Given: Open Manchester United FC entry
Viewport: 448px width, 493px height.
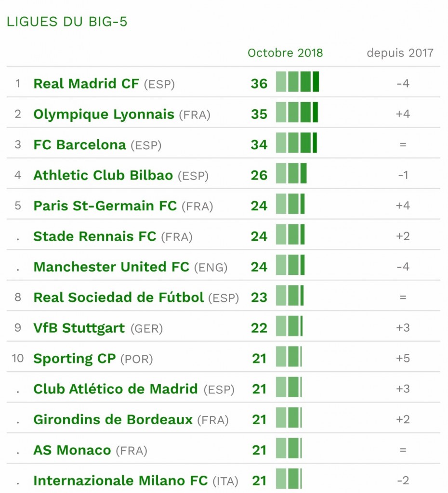Looking at the screenshot, I should [111, 267].
